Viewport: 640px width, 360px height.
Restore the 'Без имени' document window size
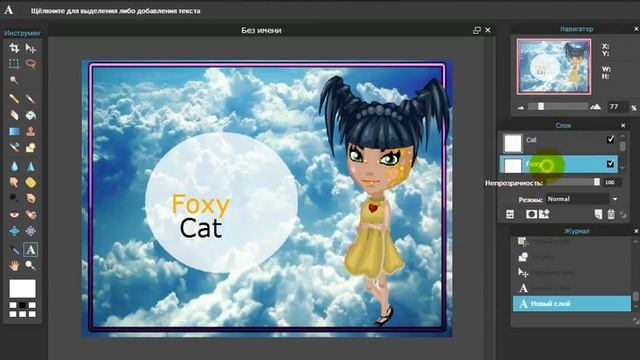pyautogui.click(x=477, y=30)
